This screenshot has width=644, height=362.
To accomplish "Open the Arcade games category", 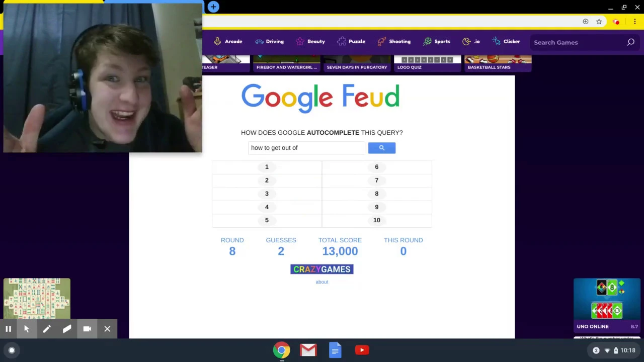I will coord(227,42).
